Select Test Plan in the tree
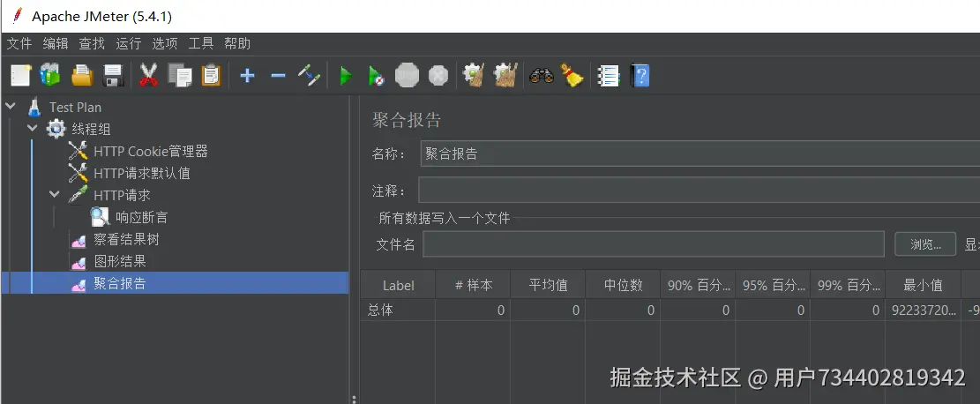 [75, 107]
